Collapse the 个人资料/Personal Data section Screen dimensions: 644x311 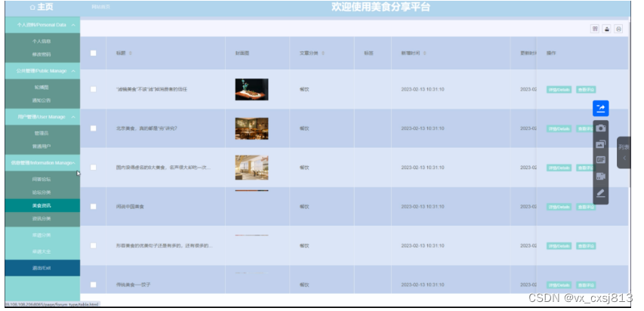43,25
